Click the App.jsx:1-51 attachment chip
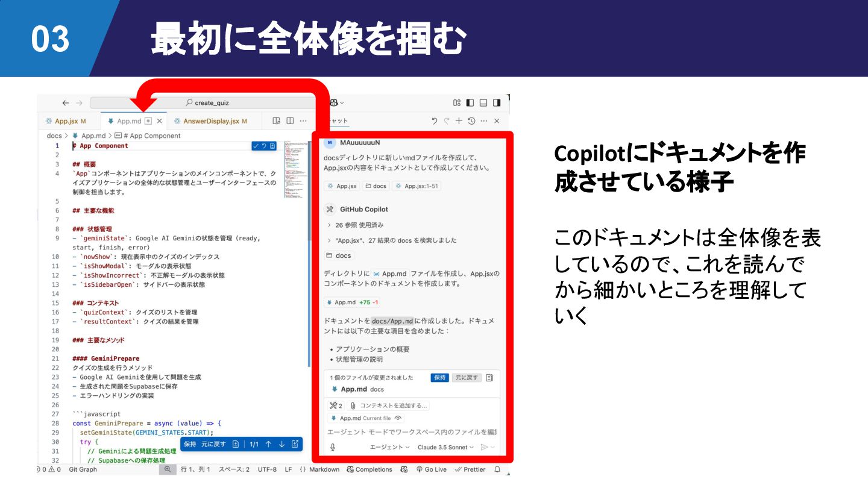Image resolution: width=868 pixels, height=488 pixels. coord(417,186)
